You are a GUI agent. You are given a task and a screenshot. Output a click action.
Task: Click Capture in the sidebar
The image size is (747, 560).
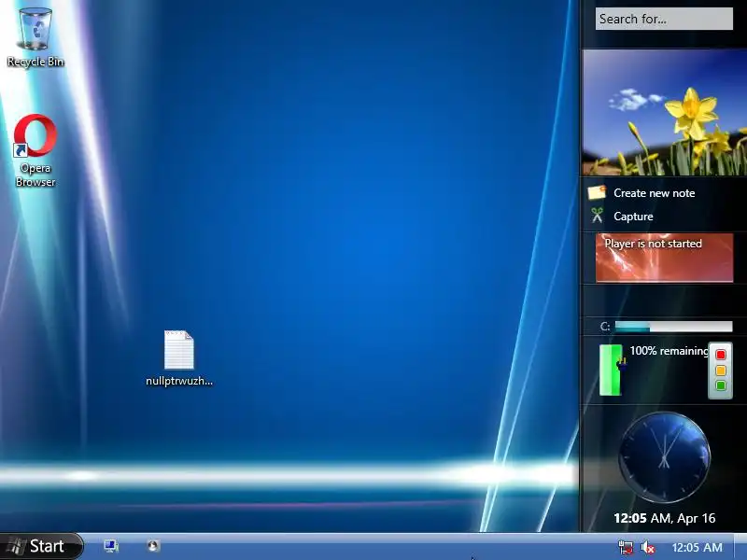pos(633,217)
